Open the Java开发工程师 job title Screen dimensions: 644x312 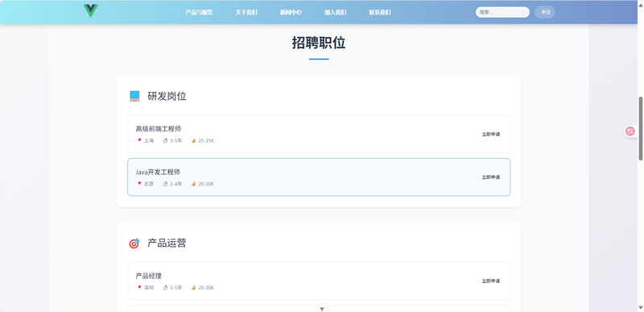[x=158, y=173]
